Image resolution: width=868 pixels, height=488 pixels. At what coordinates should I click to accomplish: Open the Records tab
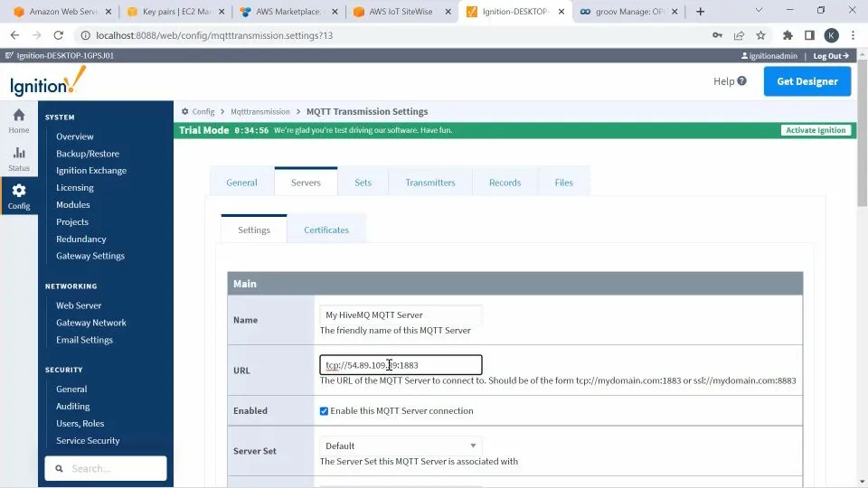[x=505, y=182]
